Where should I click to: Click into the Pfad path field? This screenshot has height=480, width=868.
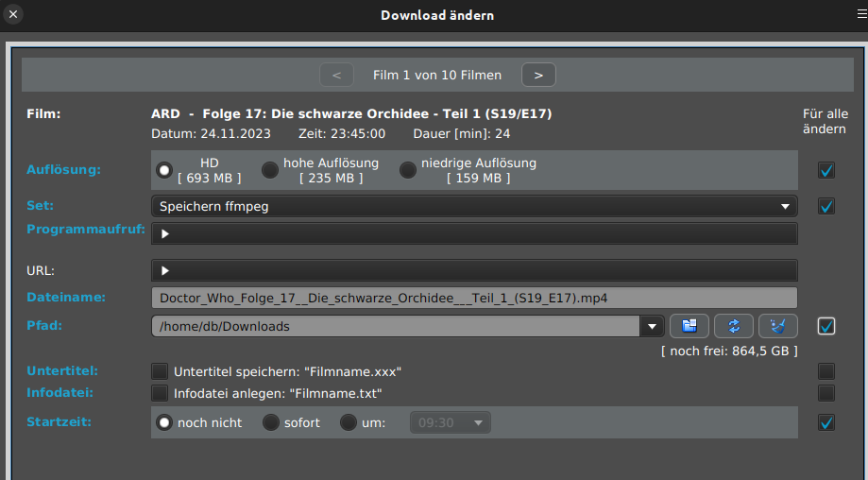pyautogui.click(x=396, y=326)
